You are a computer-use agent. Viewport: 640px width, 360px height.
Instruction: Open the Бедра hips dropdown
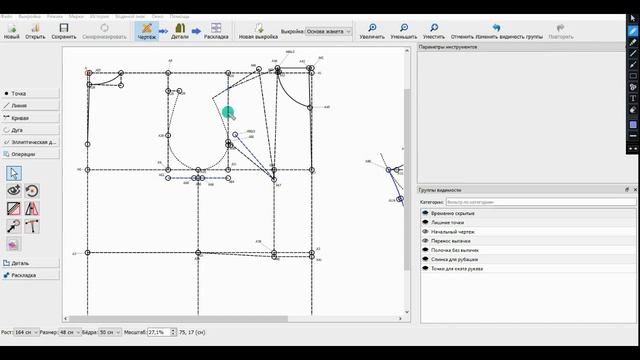click(x=110, y=332)
